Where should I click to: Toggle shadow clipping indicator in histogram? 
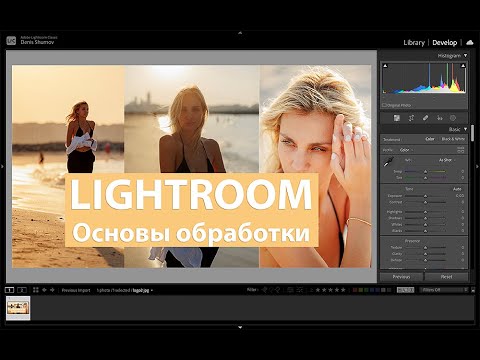tap(385, 66)
